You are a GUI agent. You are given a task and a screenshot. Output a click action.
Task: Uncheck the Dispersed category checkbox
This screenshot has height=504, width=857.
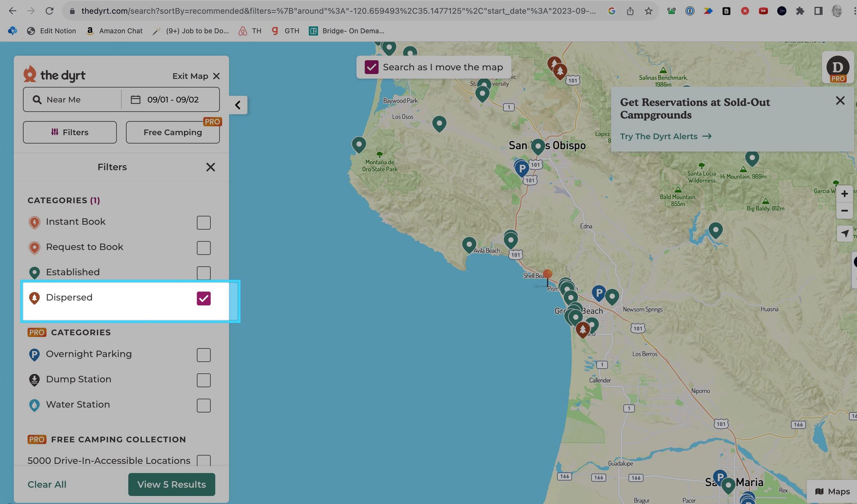coord(204,298)
